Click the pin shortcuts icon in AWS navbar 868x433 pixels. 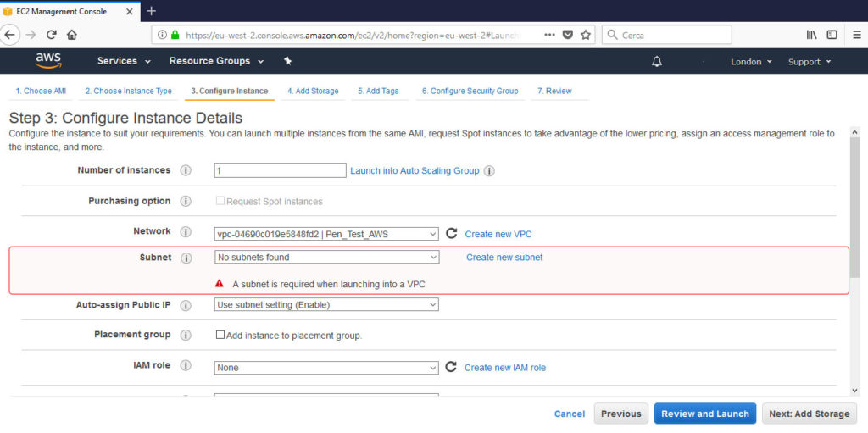(287, 61)
